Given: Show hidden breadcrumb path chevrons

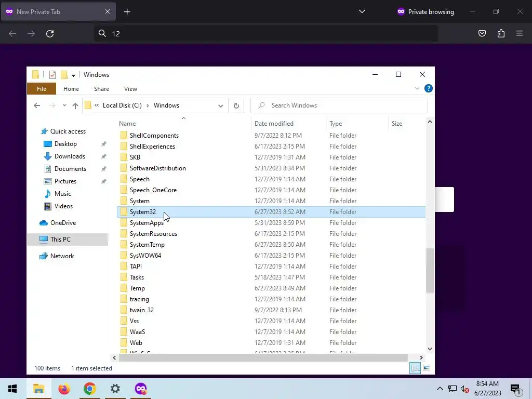Looking at the screenshot, I should tap(97, 105).
